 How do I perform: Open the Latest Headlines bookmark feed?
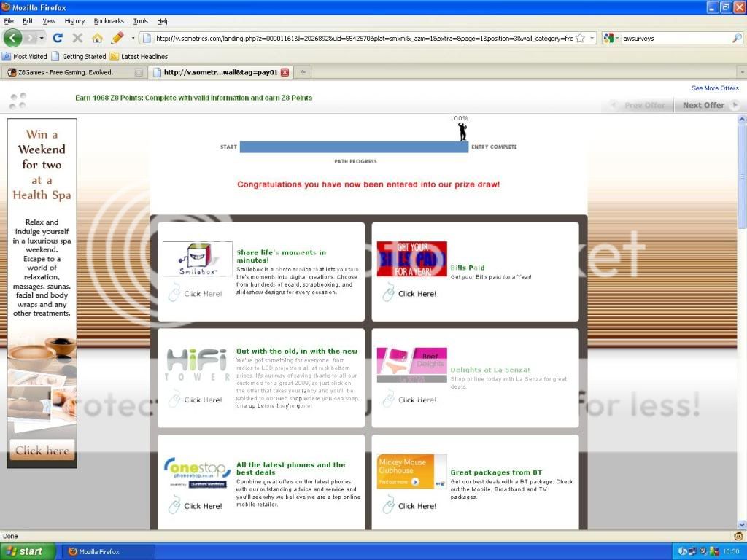click(x=144, y=56)
